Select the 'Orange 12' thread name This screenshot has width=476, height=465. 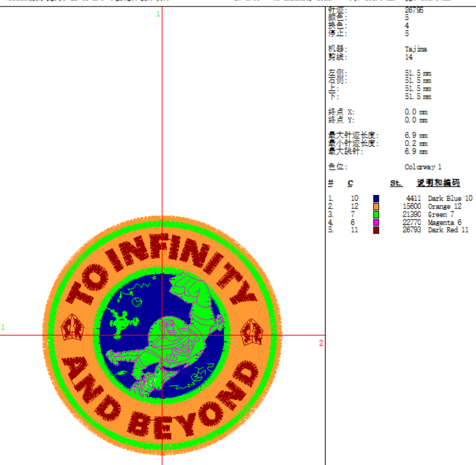click(445, 207)
